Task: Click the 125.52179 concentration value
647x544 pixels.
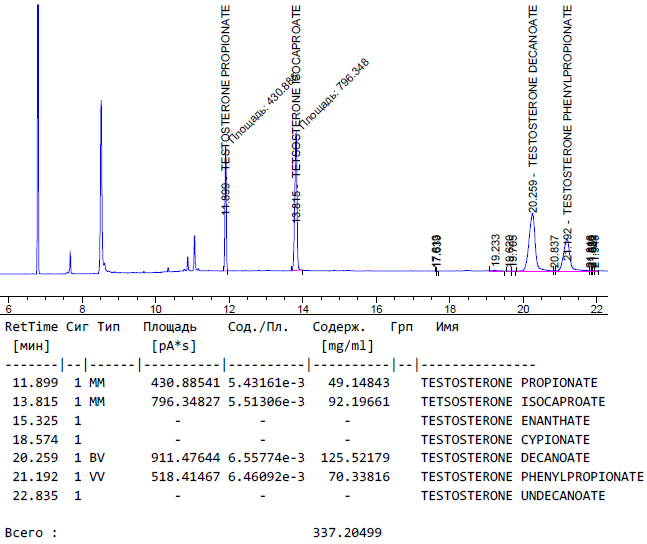Action: [347, 458]
